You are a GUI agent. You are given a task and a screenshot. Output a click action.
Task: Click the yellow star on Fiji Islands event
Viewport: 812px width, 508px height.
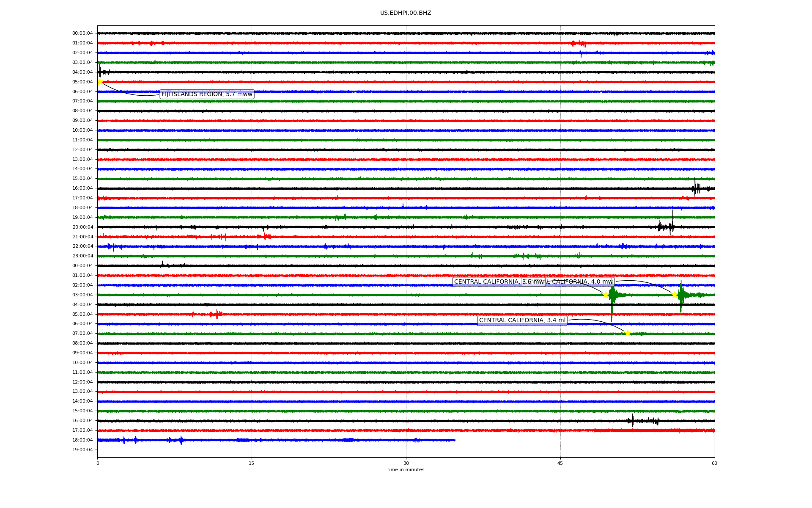(100, 82)
